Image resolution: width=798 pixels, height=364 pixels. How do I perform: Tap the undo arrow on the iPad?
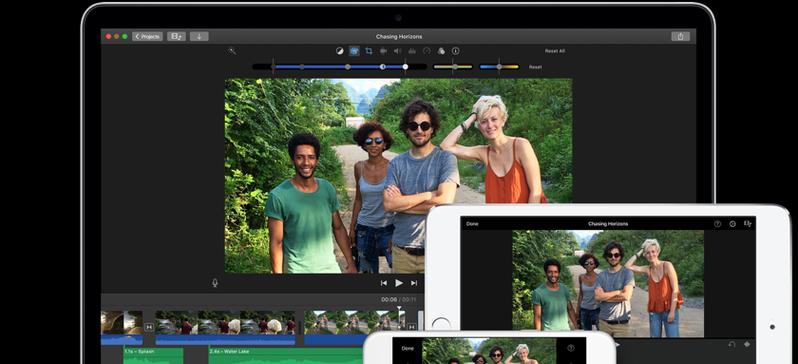click(732, 345)
